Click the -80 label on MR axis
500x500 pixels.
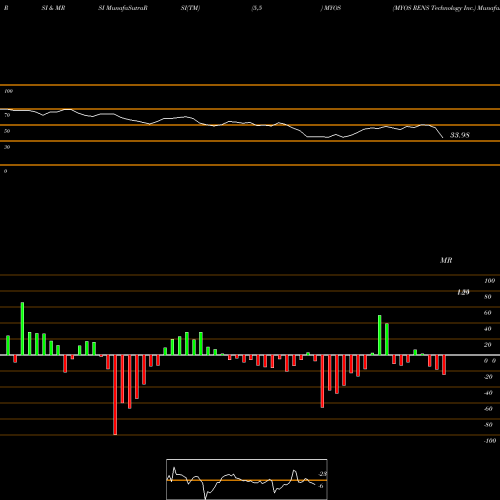tap(488, 425)
